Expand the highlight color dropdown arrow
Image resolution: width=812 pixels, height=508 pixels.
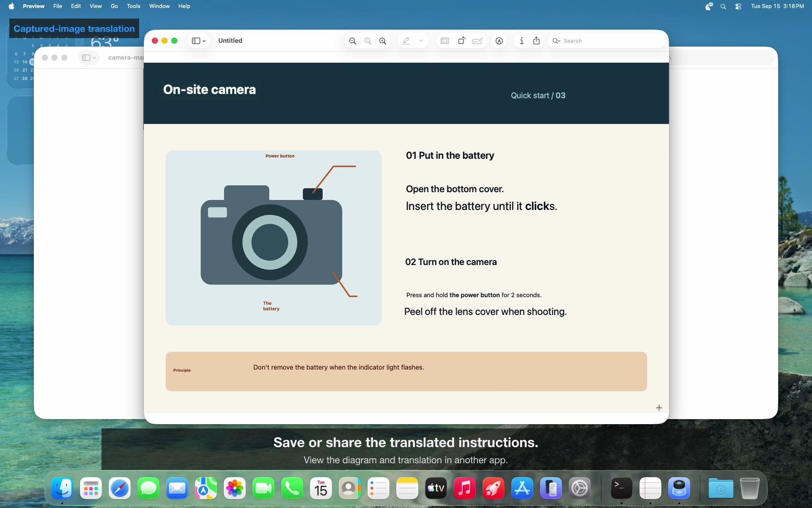coord(421,41)
